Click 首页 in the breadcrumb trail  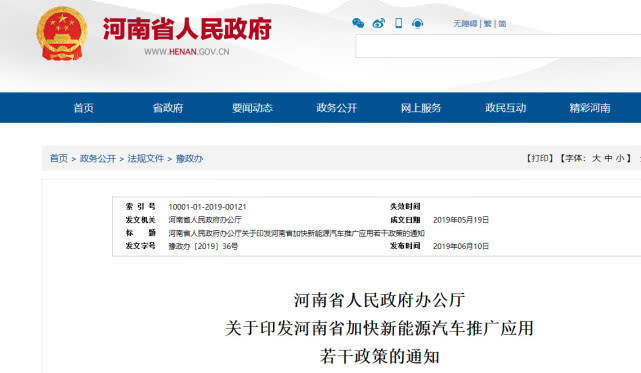[x=59, y=158]
